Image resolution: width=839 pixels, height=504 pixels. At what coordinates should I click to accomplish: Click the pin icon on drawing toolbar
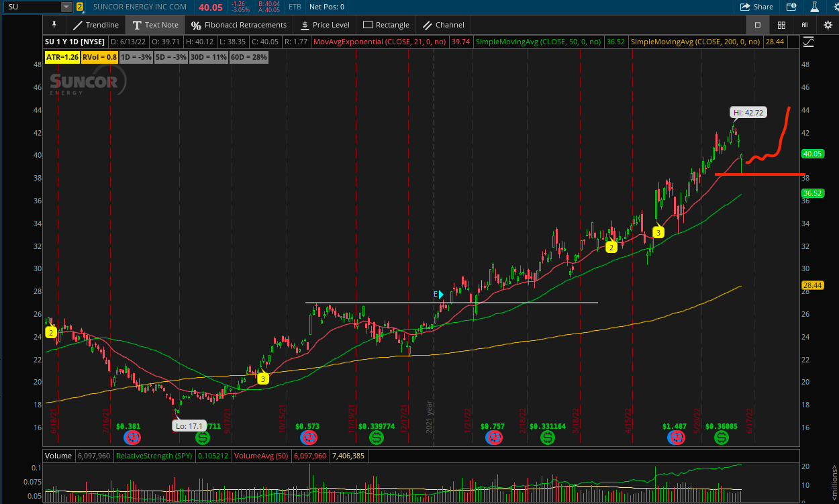tap(54, 25)
